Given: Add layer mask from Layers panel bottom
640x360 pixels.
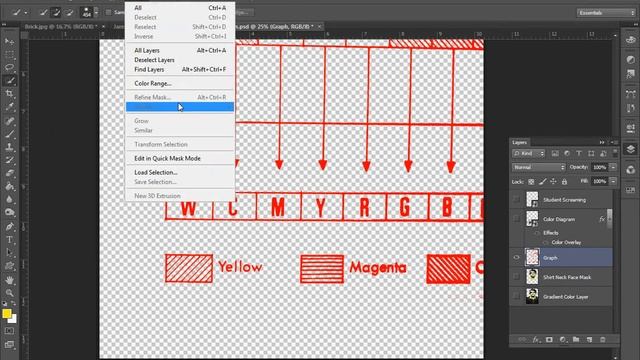Looking at the screenshot, I should tap(549, 340).
